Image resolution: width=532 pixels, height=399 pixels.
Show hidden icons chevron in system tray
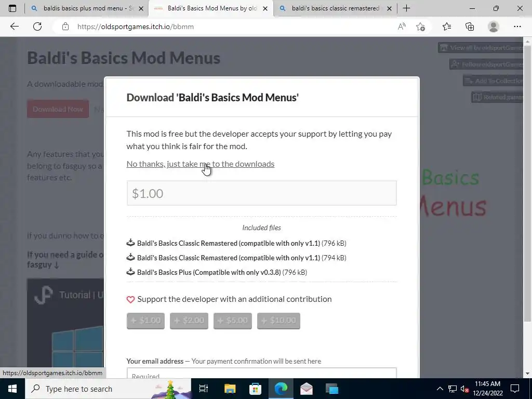[x=440, y=389]
